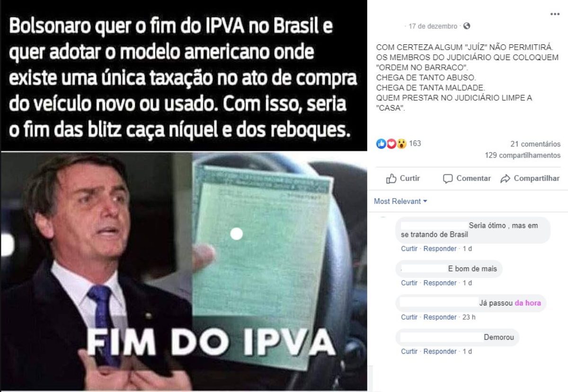Click the blue Like reaction icon
This screenshot has width=568, height=392.
click(381, 144)
